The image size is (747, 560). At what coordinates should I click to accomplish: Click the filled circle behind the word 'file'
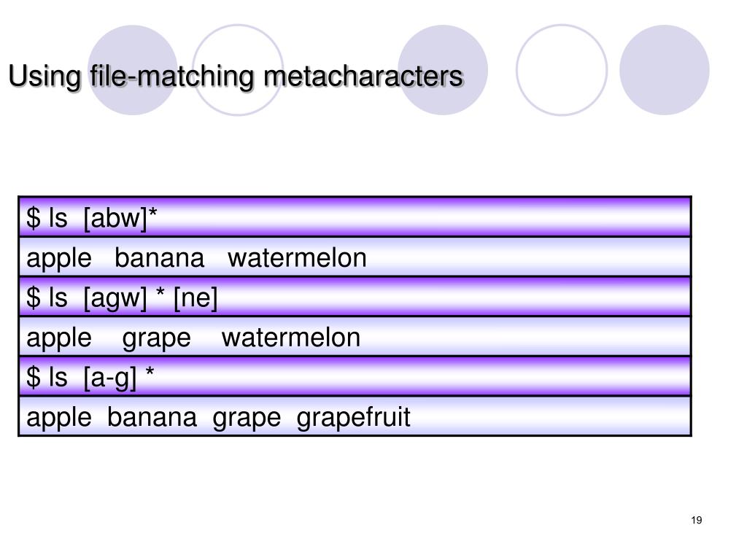[x=133, y=70]
